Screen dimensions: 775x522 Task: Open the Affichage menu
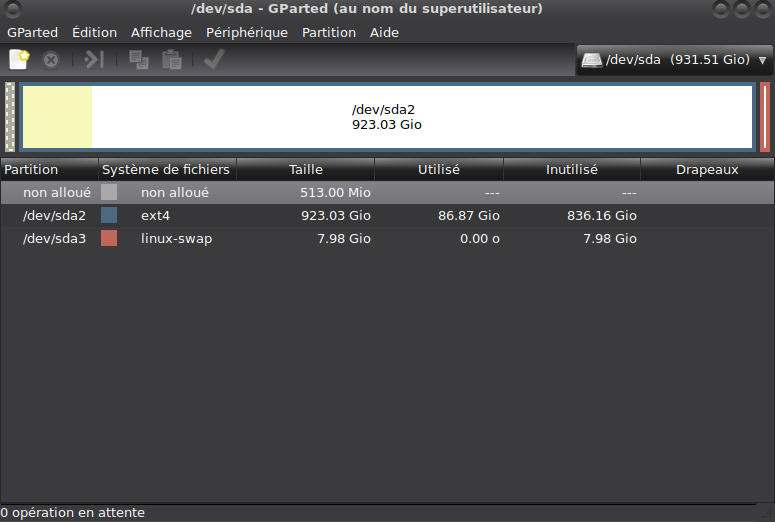161,33
